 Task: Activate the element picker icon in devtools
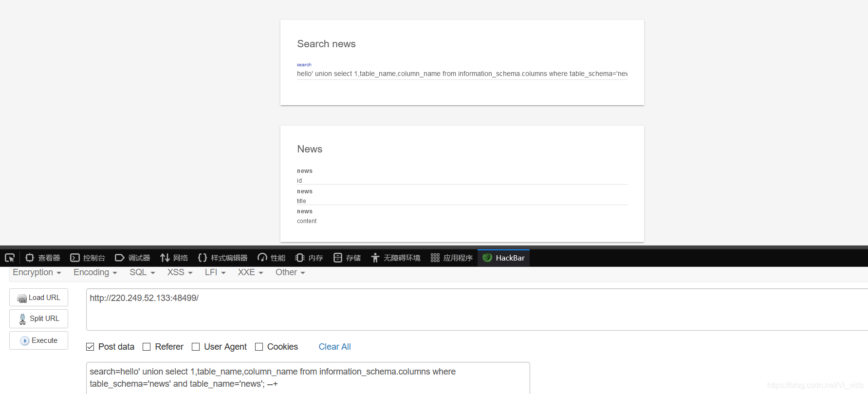(10, 258)
